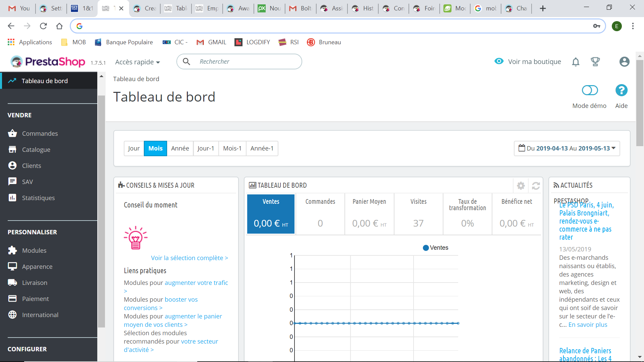Viewport: 644px width, 362px height.
Task: Select the Visites KPI tab
Action: pos(418,214)
